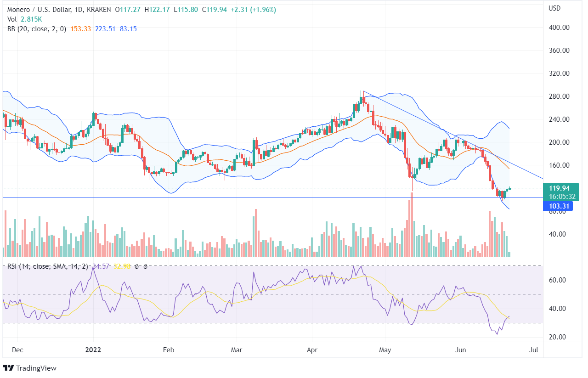Click the 400.00 price axis level

(559, 28)
